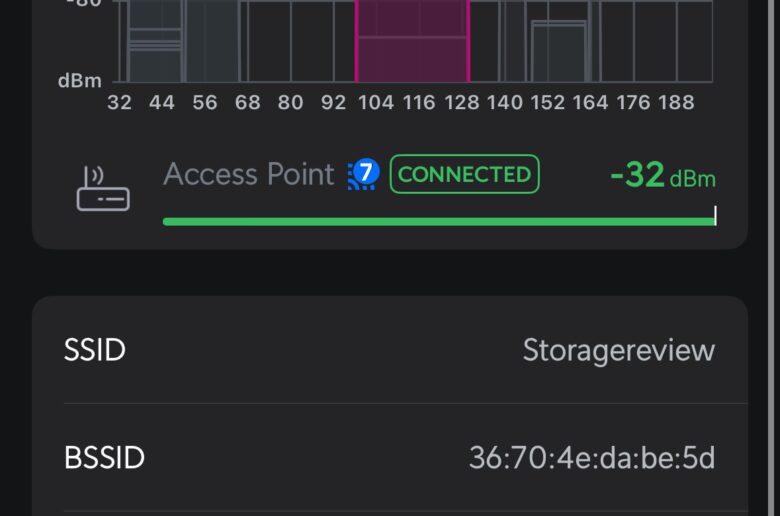Image resolution: width=780 pixels, height=516 pixels.
Task: Tap the dBm axis label
Action: tap(80, 81)
